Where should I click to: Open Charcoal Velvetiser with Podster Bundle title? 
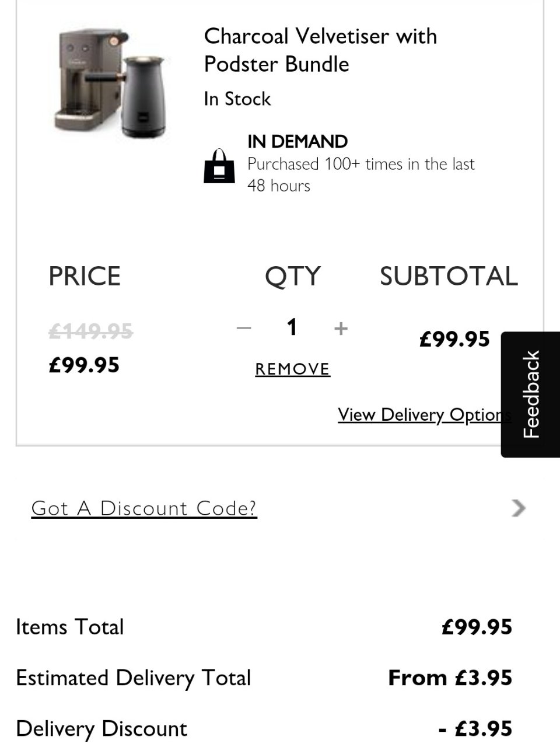click(320, 50)
